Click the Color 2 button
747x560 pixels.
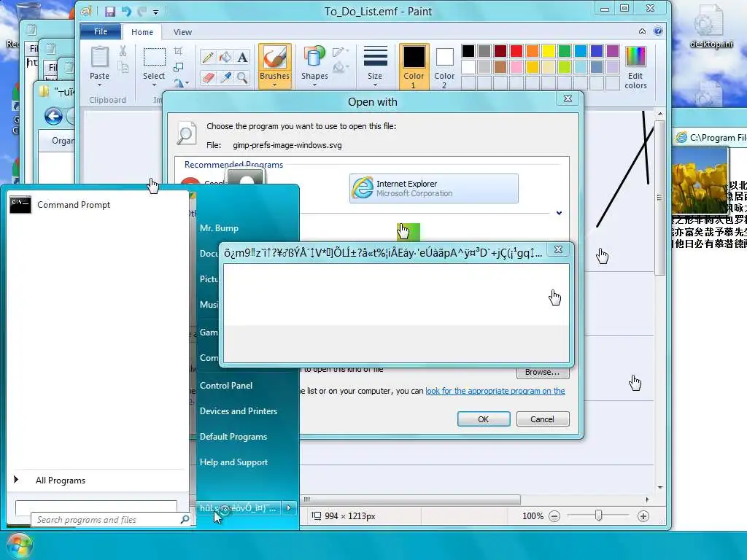(x=444, y=66)
